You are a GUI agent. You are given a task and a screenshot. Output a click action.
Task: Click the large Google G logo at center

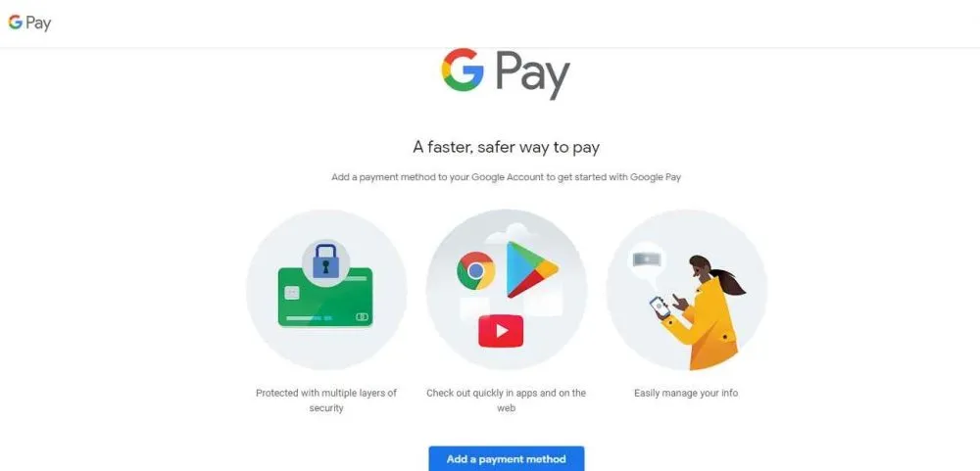click(x=463, y=70)
